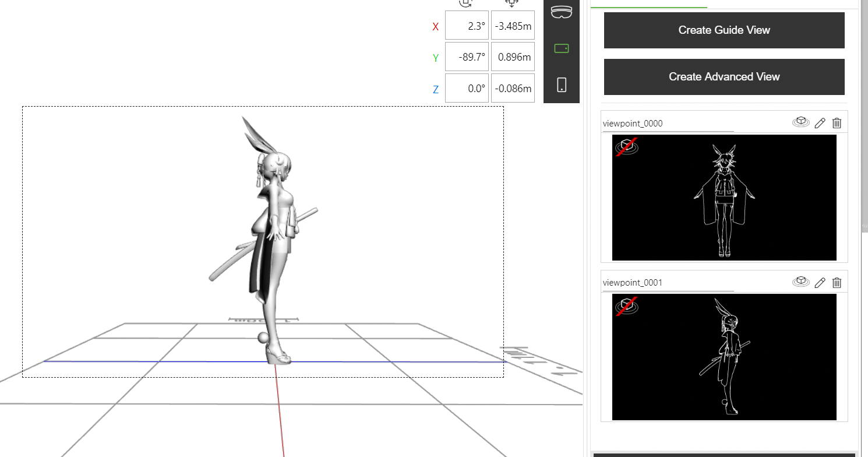
Task: Click the tablet landscape device icon
Action: click(x=560, y=48)
